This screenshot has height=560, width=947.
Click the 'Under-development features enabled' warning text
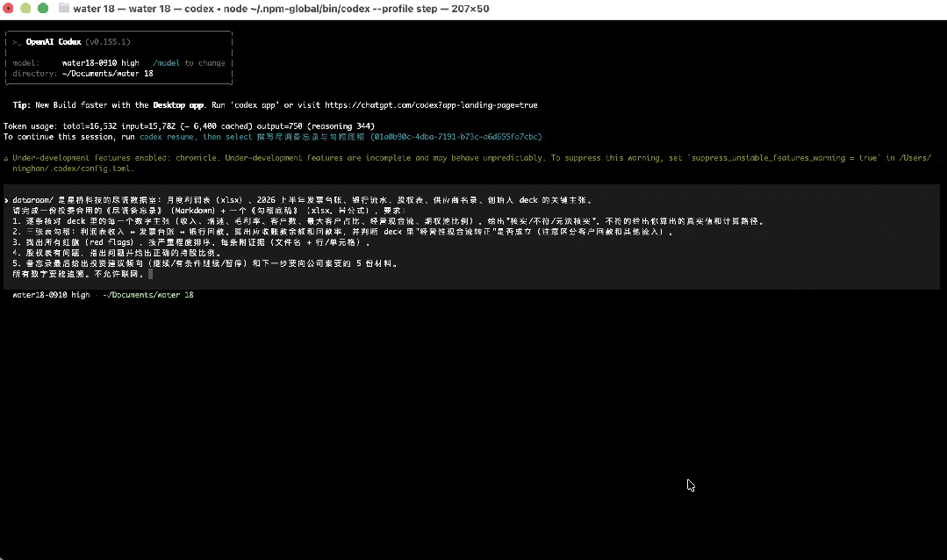click(115, 158)
